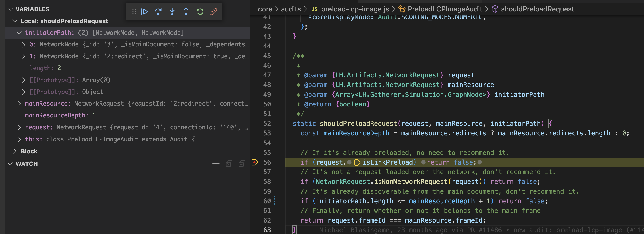Image resolution: width=644 pixels, height=234 pixels.
Task: Grab the debug toolbar drag handle
Action: [x=134, y=11]
